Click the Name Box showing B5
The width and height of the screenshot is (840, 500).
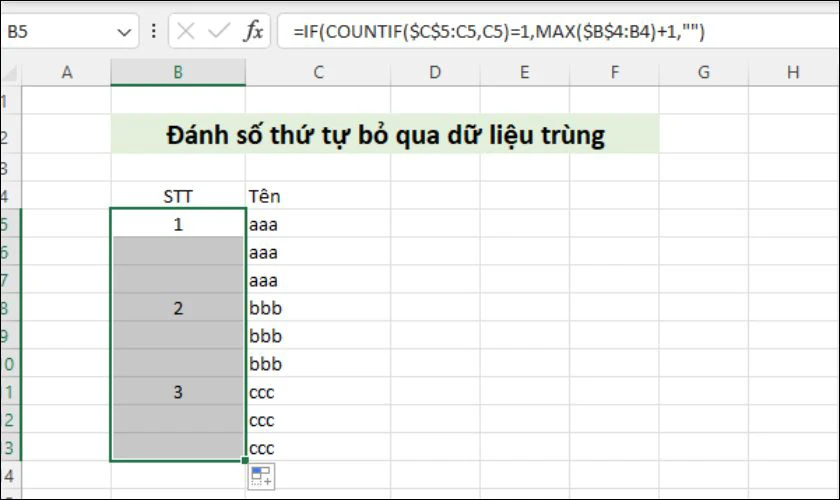coord(59,32)
